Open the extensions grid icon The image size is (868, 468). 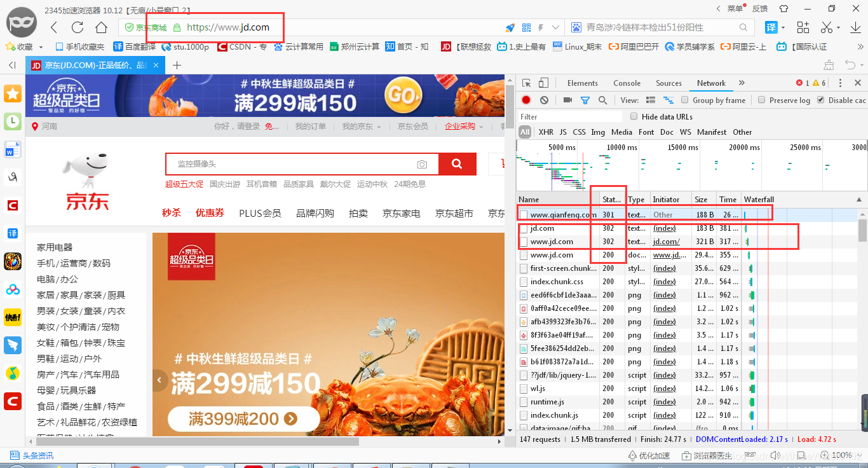(x=803, y=27)
